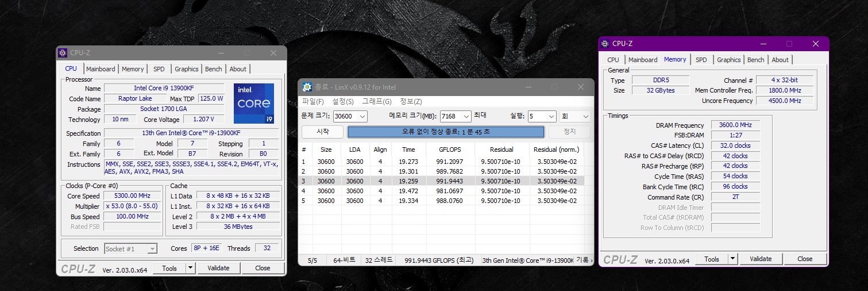
Task: Select highlighted row with 991.9443 GFLOPS
Action: tap(442, 181)
